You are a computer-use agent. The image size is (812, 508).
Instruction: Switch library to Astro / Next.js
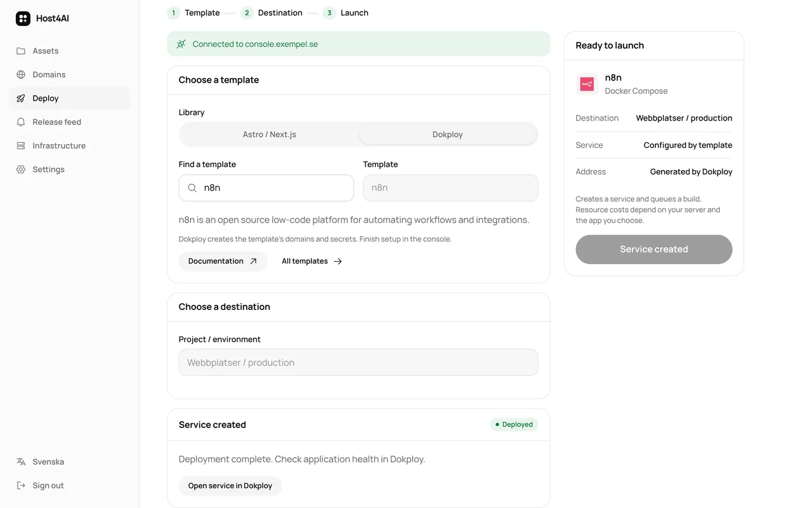(270, 135)
